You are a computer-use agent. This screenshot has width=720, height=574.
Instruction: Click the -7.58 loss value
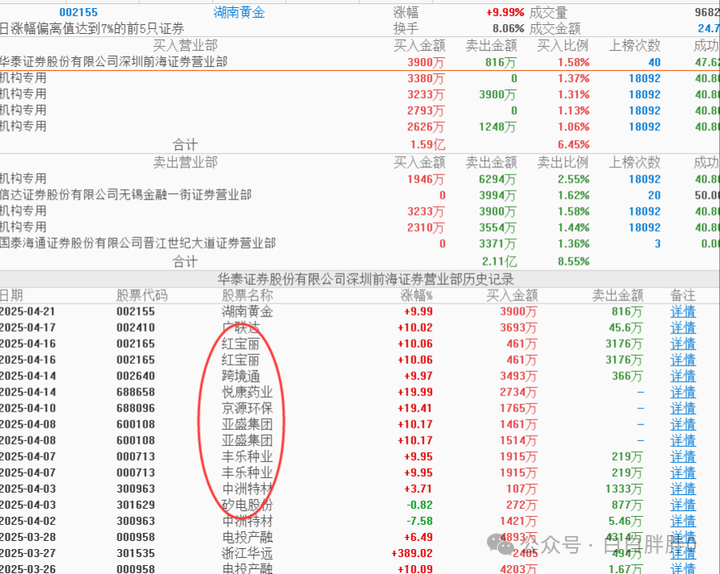click(x=419, y=521)
